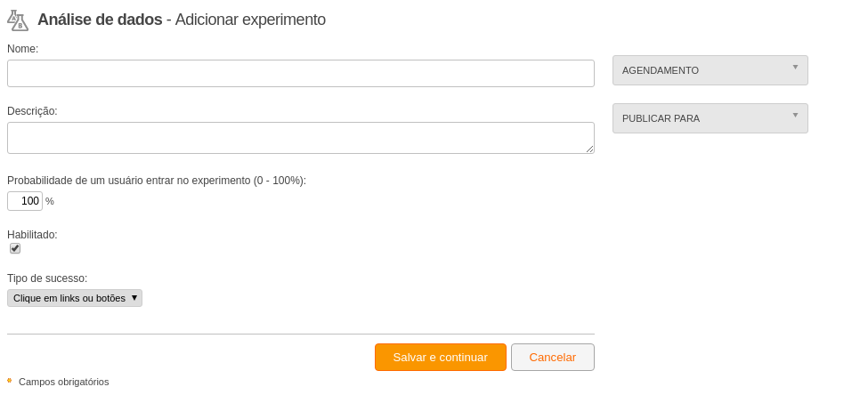Click the Campos obrigatórios footnote text
The width and height of the screenshot is (868, 395).
(64, 382)
